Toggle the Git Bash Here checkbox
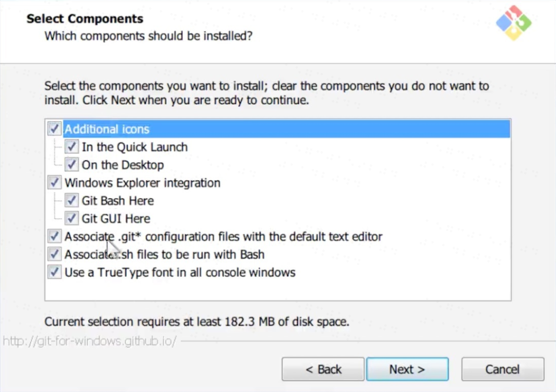 (x=71, y=201)
